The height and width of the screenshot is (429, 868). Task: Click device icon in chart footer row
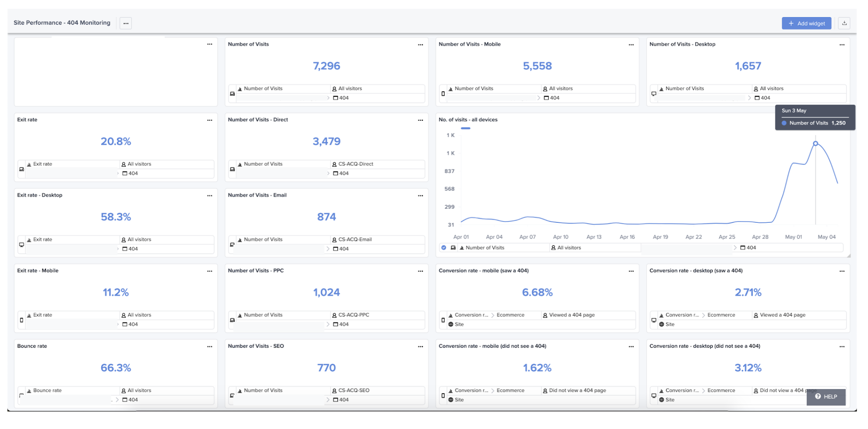click(453, 248)
